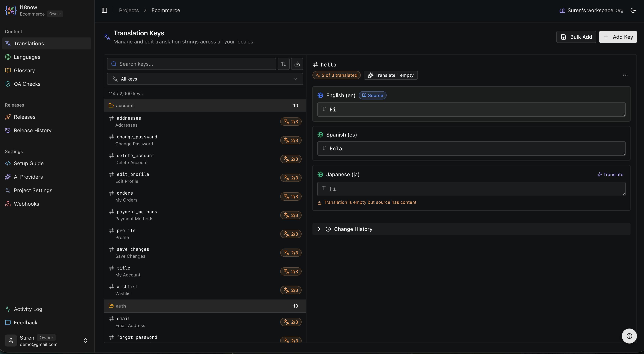The image size is (644, 354).
Task: Open Webhooks in sidebar
Action: (27, 204)
